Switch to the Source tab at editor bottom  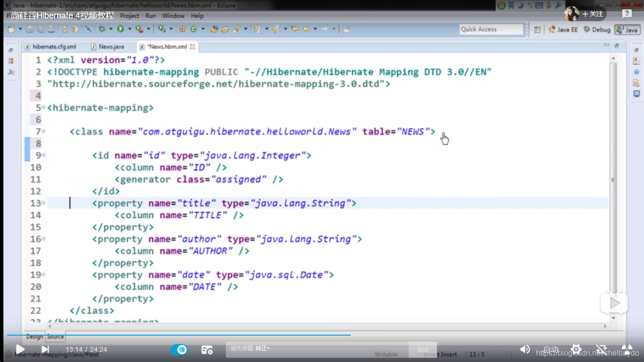click(x=55, y=337)
